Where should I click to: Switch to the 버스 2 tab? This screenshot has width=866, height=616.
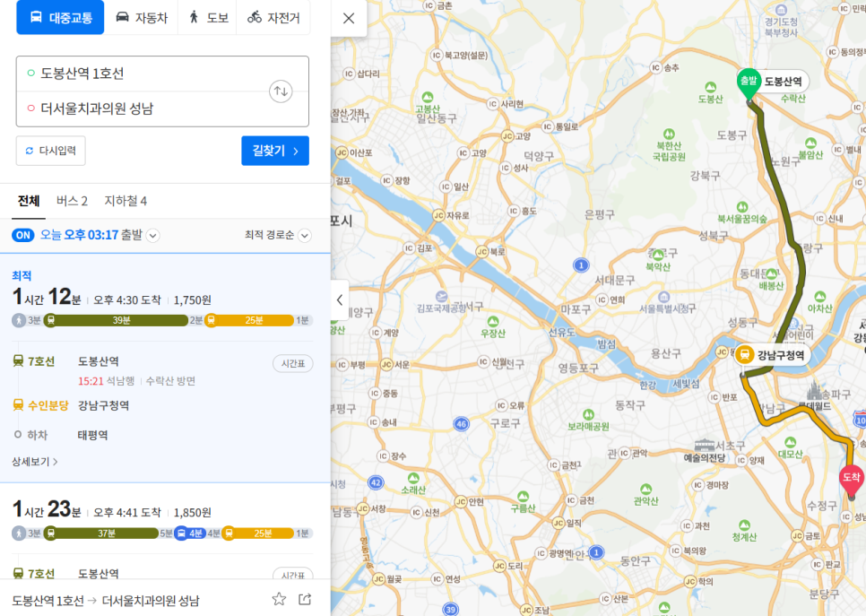72,201
